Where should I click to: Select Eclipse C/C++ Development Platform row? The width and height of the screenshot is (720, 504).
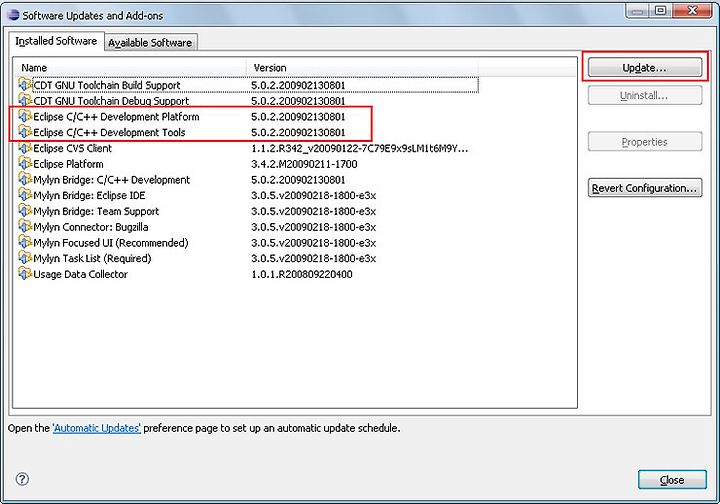point(248,117)
